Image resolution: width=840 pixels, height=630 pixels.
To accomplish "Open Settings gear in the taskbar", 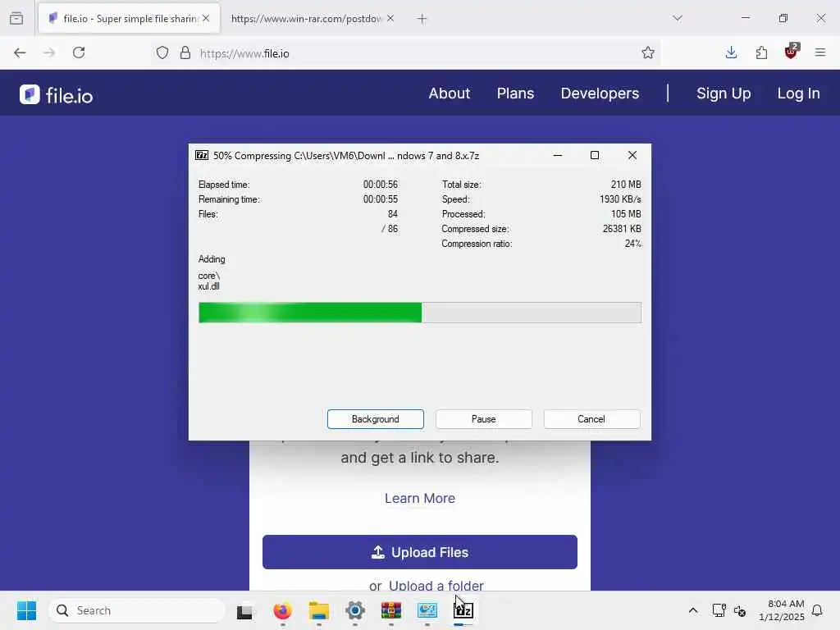I will pos(354,610).
